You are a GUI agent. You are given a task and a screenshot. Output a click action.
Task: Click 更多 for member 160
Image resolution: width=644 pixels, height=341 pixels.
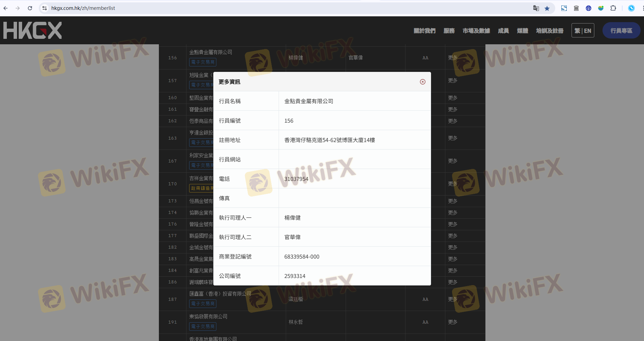point(453,98)
